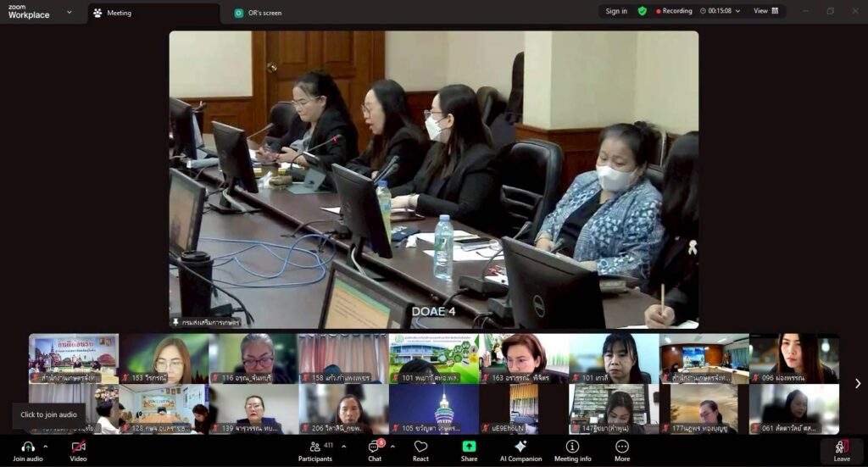Open AI Companion
This screenshot has height=467, width=868.
520,447
